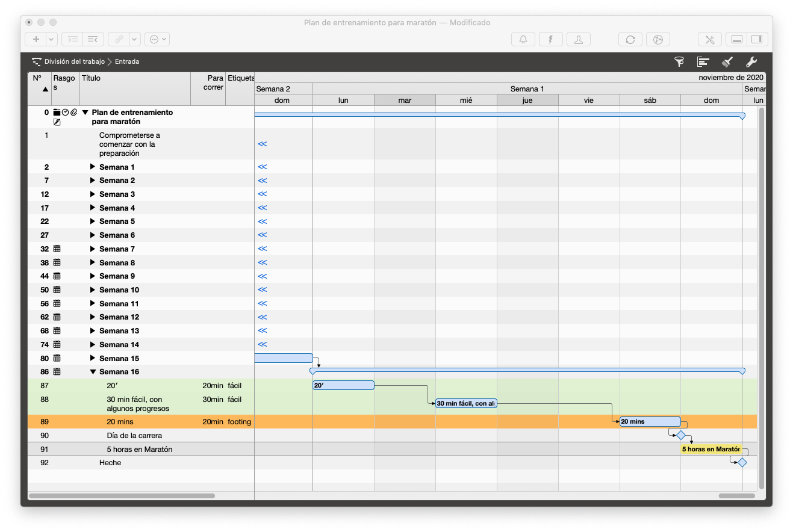Expand the Semana 1 disclosure triangle
This screenshot has height=532, width=793.
coord(92,167)
